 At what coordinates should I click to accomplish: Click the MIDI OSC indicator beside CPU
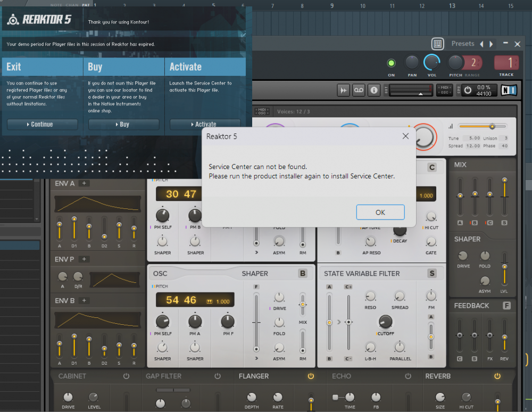click(444, 90)
